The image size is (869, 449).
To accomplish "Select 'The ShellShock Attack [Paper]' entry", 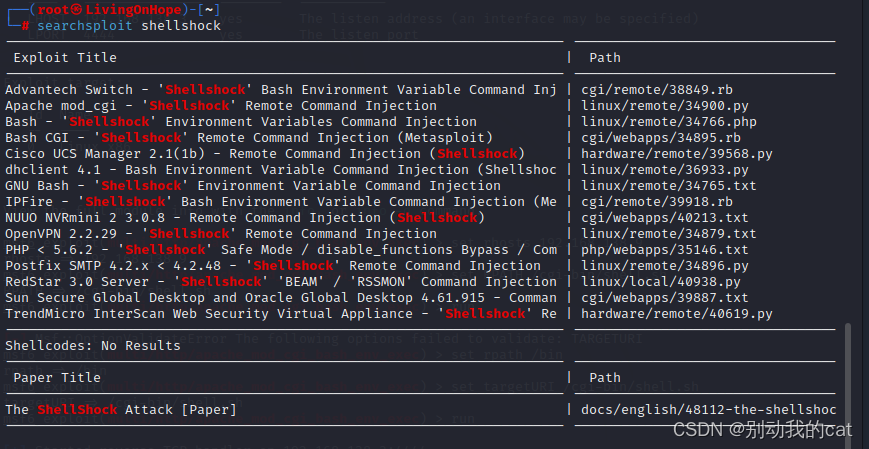I will coord(121,410).
